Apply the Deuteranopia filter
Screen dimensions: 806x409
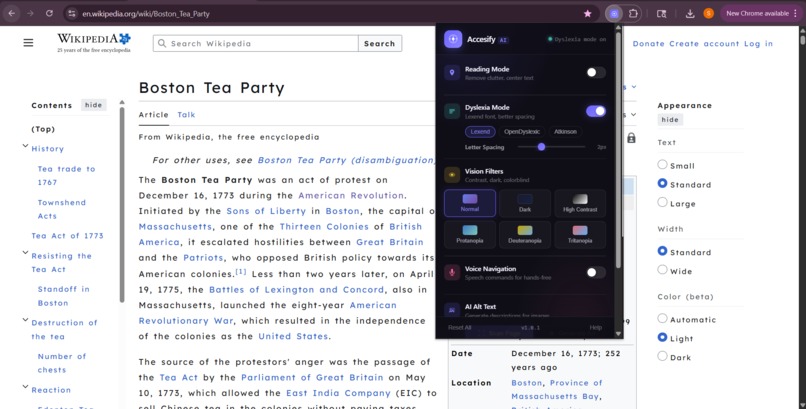click(525, 234)
